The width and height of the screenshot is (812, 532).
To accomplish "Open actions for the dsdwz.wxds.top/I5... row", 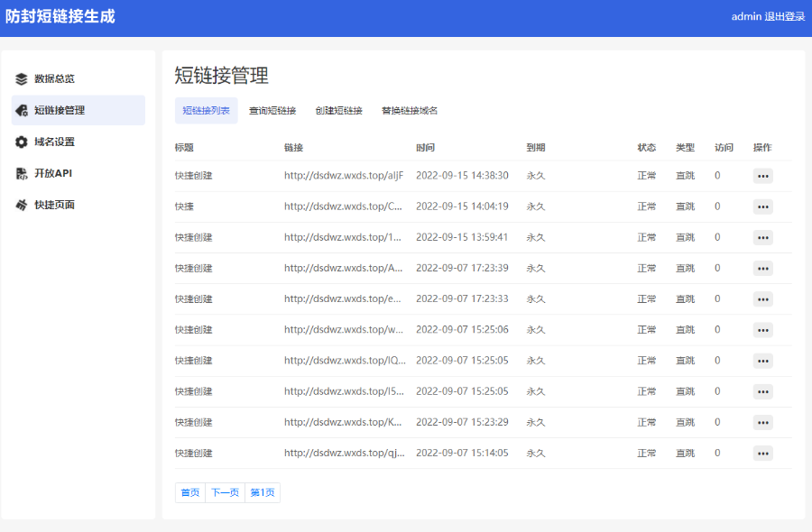I will 762,391.
